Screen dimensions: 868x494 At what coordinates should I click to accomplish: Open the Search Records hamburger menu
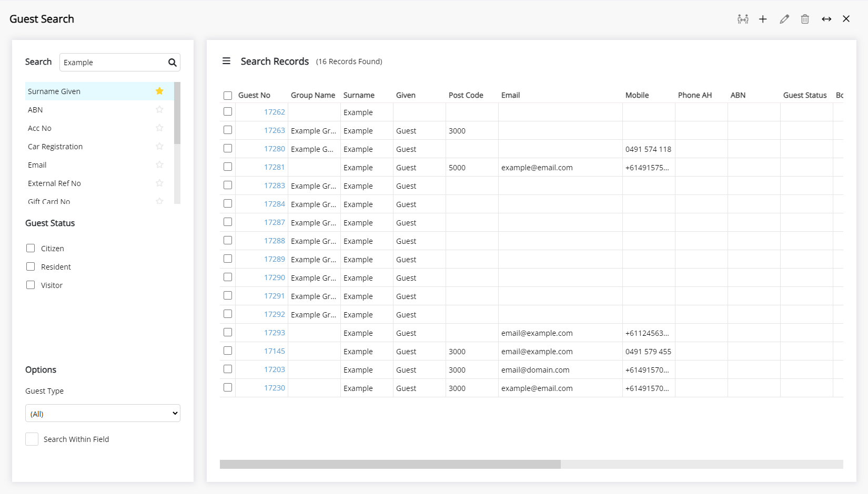click(x=226, y=61)
